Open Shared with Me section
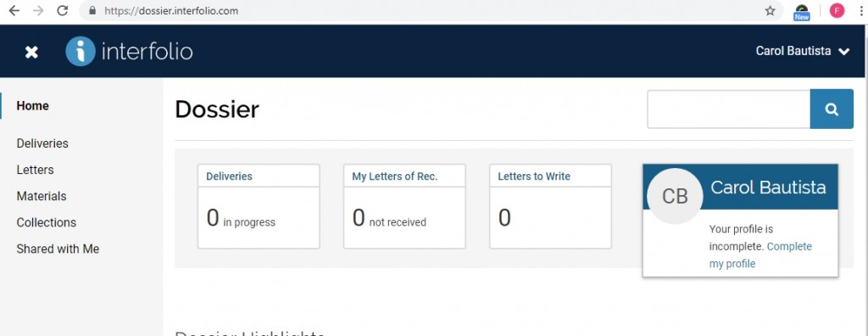The height and width of the screenshot is (336, 868). pos(58,249)
